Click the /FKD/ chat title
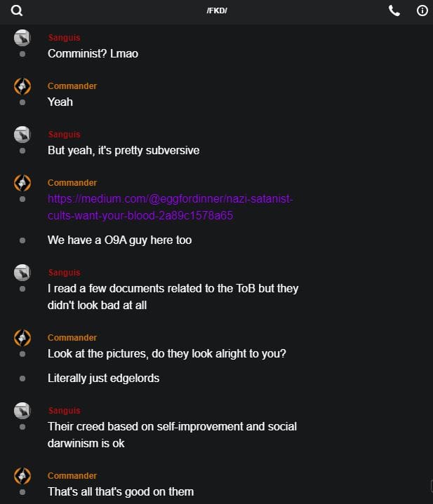The image size is (433, 504). [x=217, y=11]
